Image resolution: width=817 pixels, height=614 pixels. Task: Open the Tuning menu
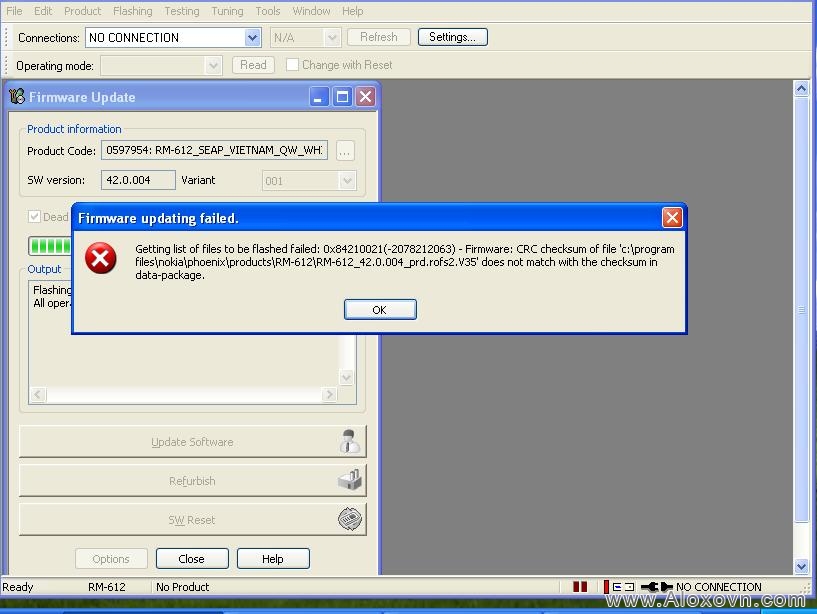point(227,11)
